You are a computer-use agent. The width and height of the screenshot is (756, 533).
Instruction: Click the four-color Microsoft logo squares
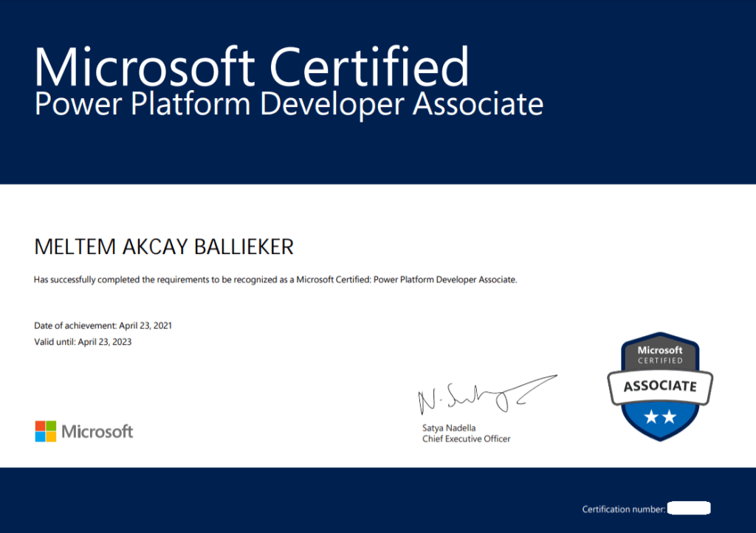[46, 431]
